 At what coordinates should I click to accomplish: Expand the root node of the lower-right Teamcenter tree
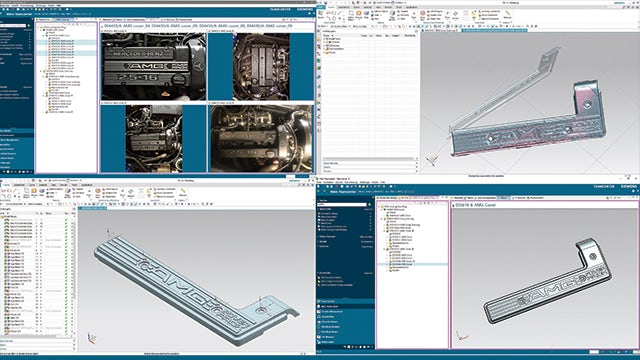(379, 207)
